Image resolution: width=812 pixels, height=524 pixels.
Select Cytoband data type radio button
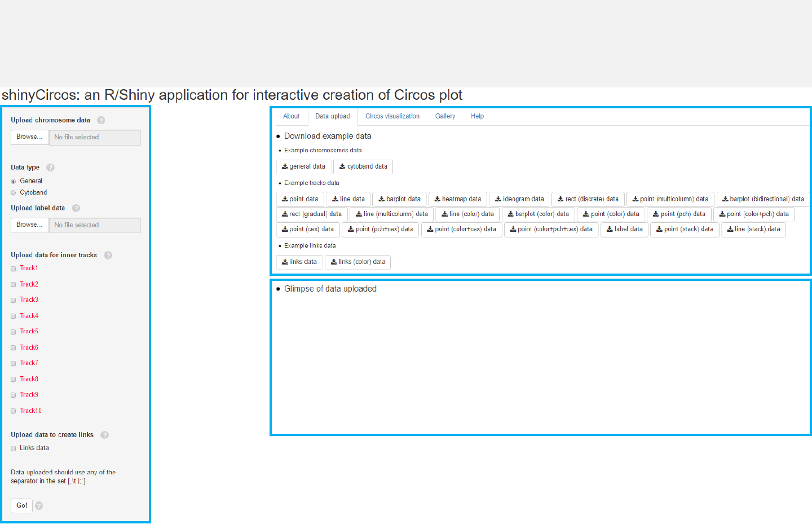(14, 193)
